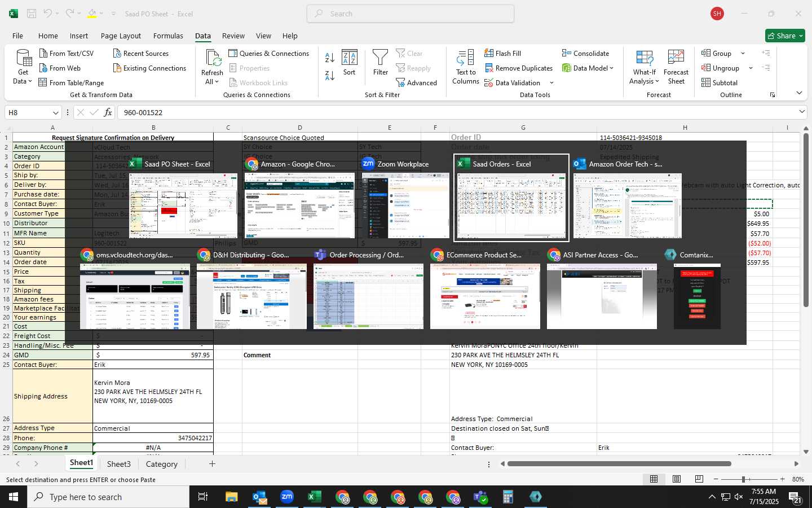The height and width of the screenshot is (508, 812).
Task: Click the Insert Function fx button
Action: click(108, 112)
